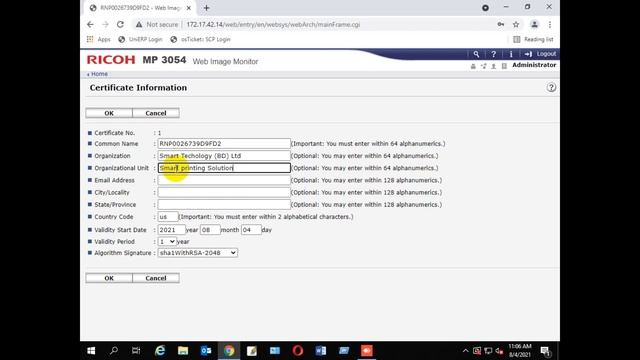Focus the Email Address field
Screen dimensions: 640x360
click(x=224, y=180)
